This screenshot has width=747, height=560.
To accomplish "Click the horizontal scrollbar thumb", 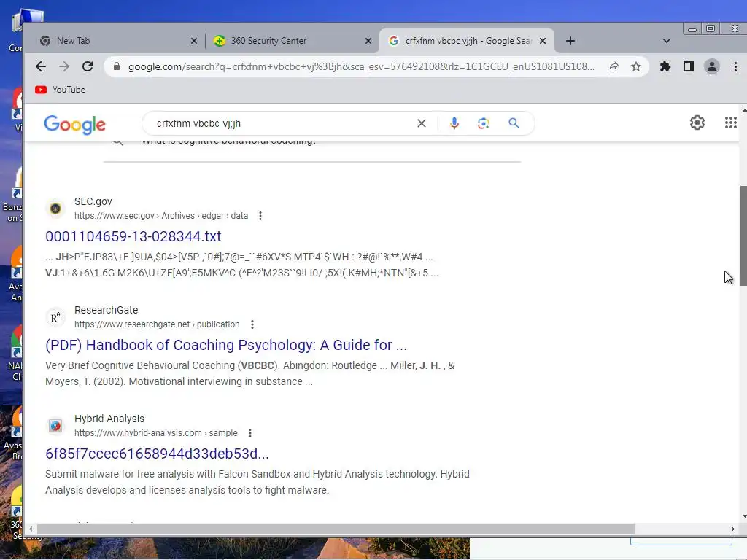I will pos(336,529).
